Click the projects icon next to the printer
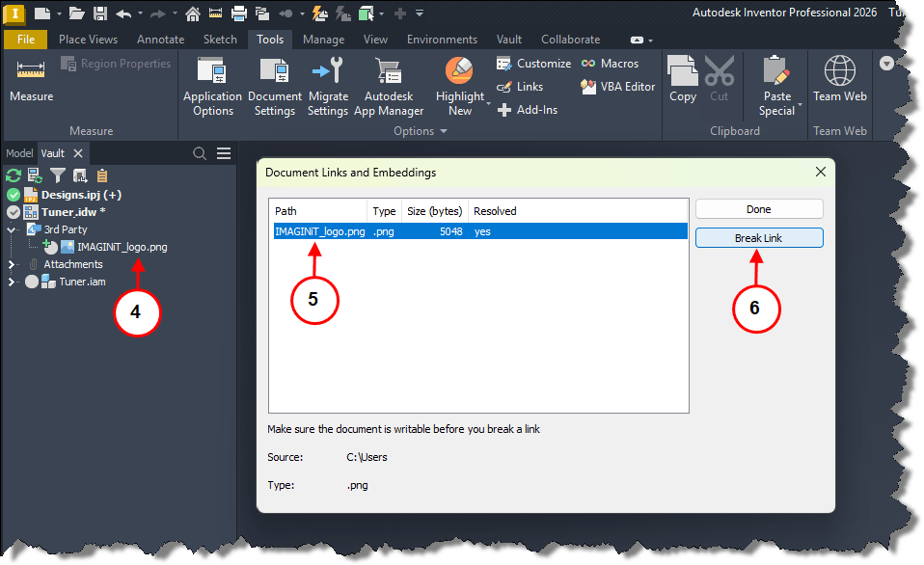Image resolution: width=924 pixels, height=565 pixels. [x=262, y=13]
